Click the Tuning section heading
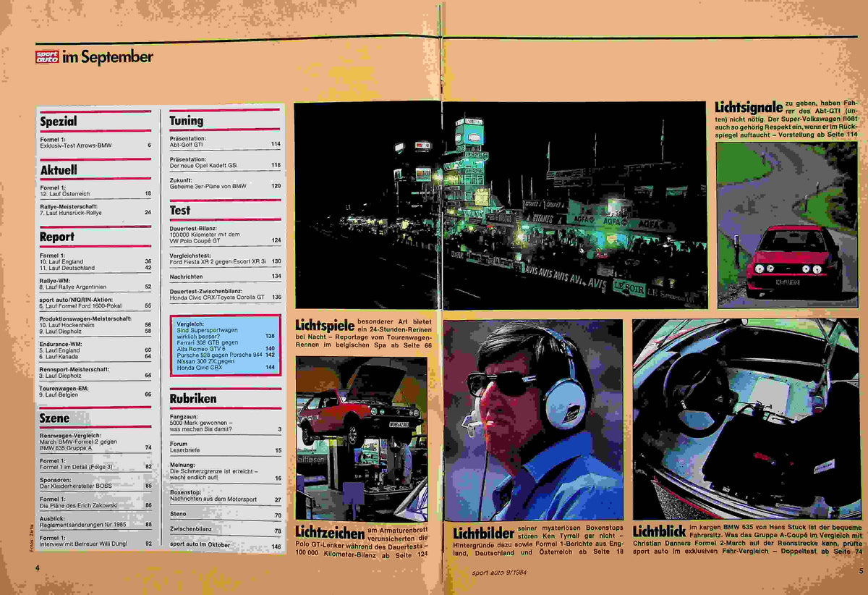The image size is (868, 595). click(x=187, y=121)
